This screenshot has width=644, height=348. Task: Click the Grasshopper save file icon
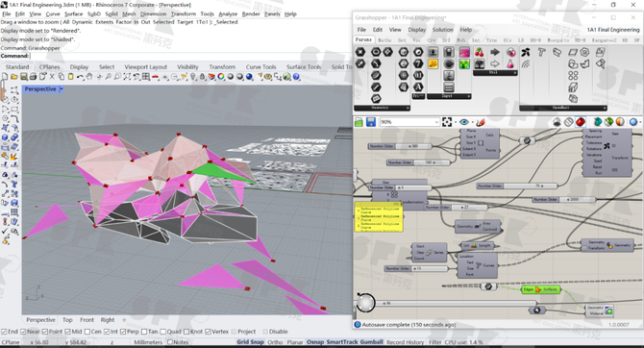coord(371,122)
